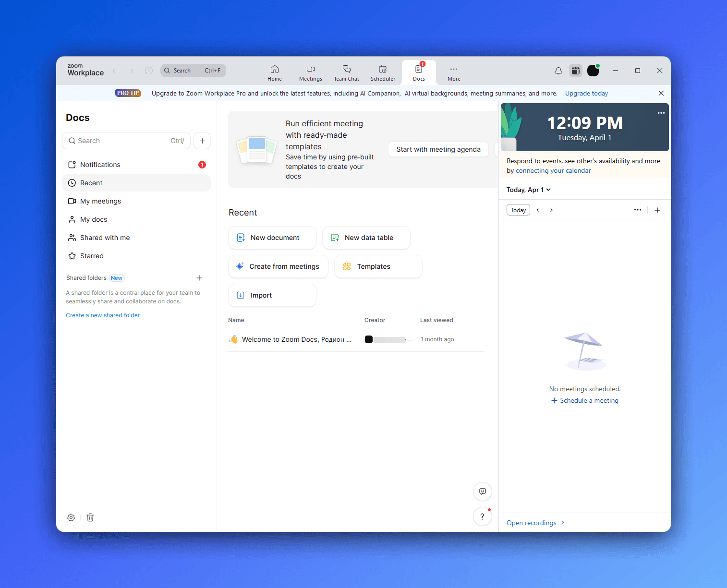727x588 pixels.
Task: Select Recent in the sidebar
Action: tap(136, 183)
